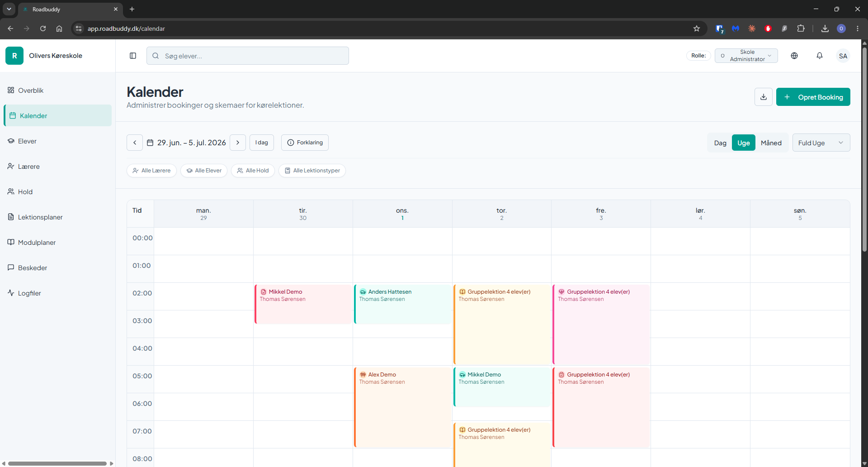Open Thursday 02:00 Gruppelektion booking
The height and width of the screenshot is (467, 868).
tap(502, 324)
